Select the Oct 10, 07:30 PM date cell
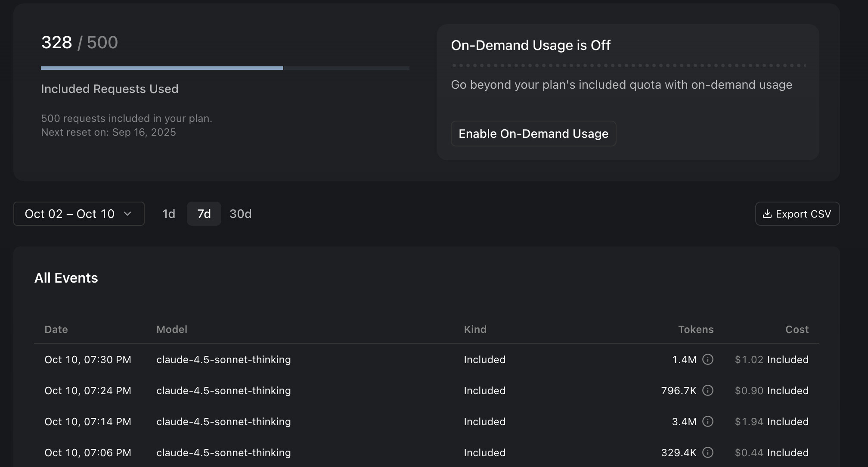 (88, 360)
